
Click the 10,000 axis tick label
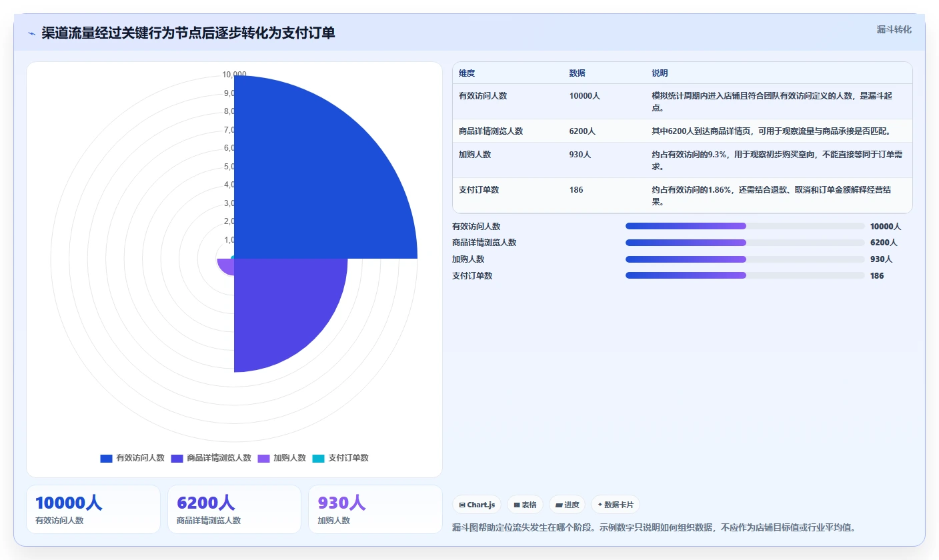point(235,75)
